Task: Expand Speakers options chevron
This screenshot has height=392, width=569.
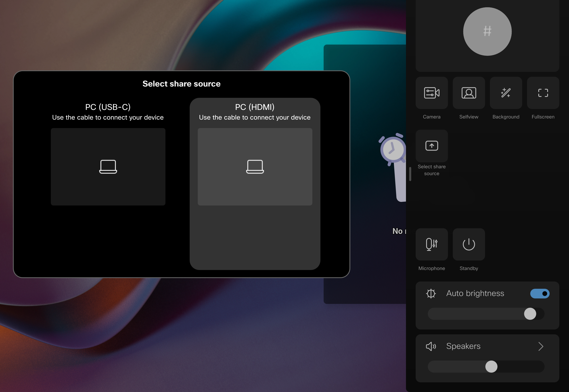Action: click(541, 346)
